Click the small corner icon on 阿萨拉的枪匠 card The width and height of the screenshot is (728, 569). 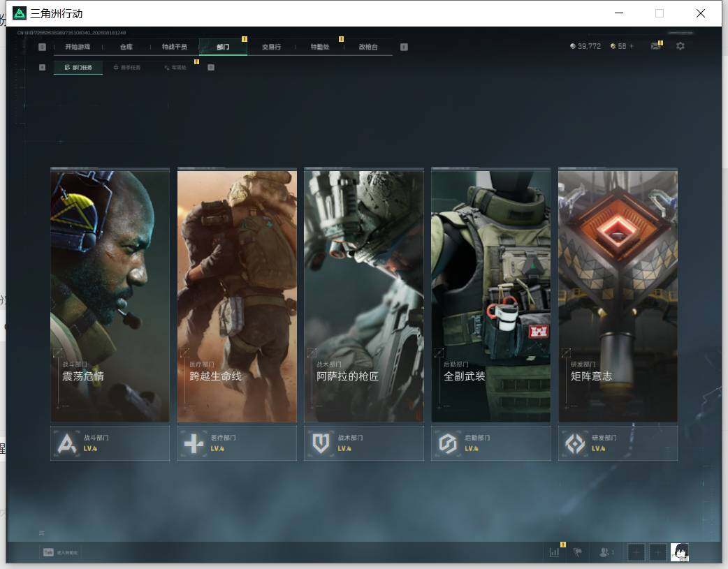tap(312, 353)
